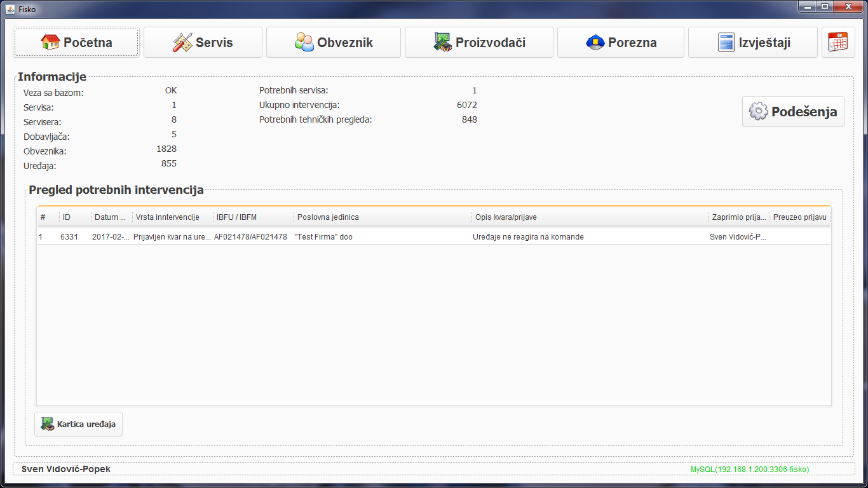Image resolution: width=868 pixels, height=488 pixels.
Task: Click the 'Prijavljen kvar na ure...' cell
Action: [172, 237]
